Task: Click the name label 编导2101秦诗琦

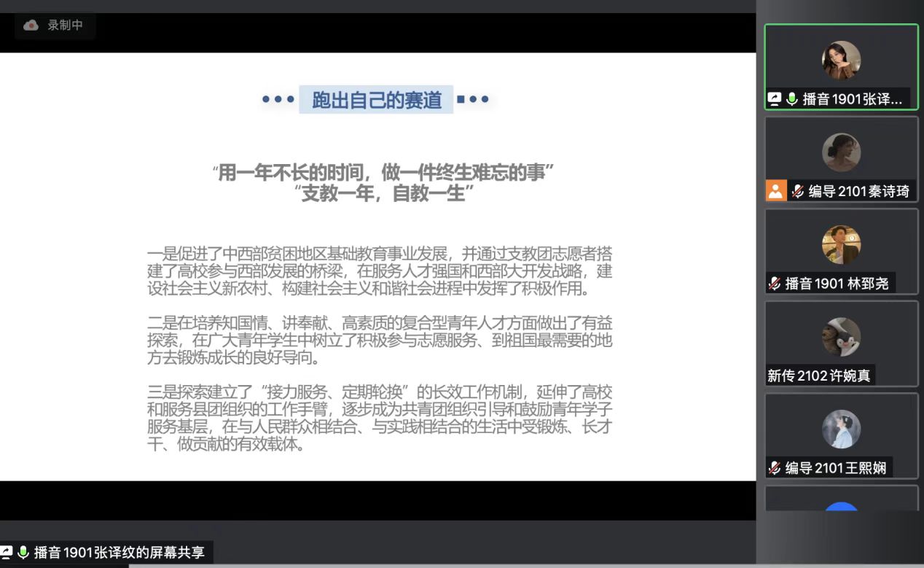Action: coord(859,191)
